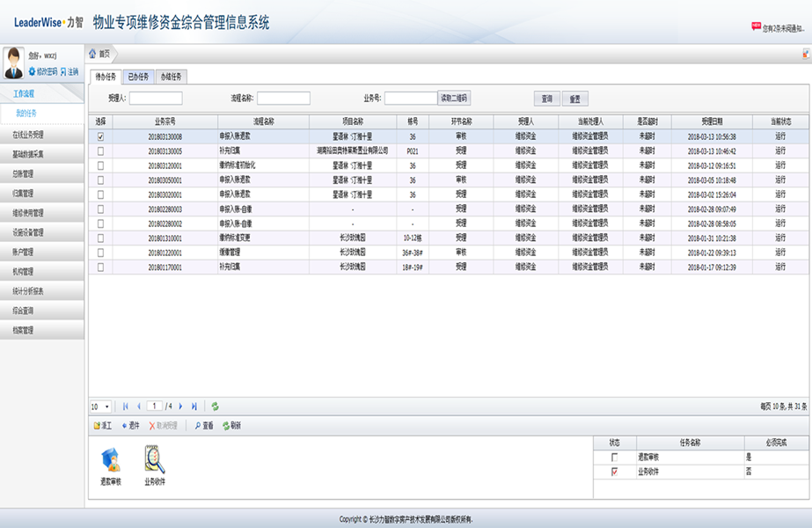This screenshot has width=812, height=528.
Task: Expand the 在线业务受理 sidebar section
Action: tap(42, 136)
